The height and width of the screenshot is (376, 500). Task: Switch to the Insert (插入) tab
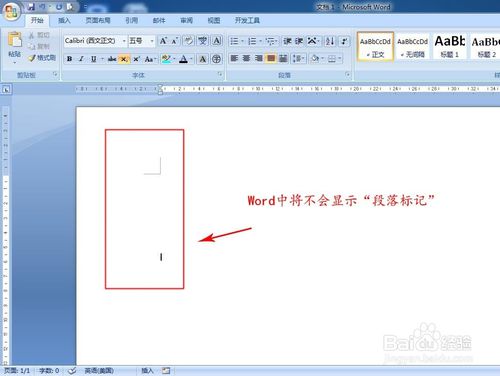[x=64, y=20]
